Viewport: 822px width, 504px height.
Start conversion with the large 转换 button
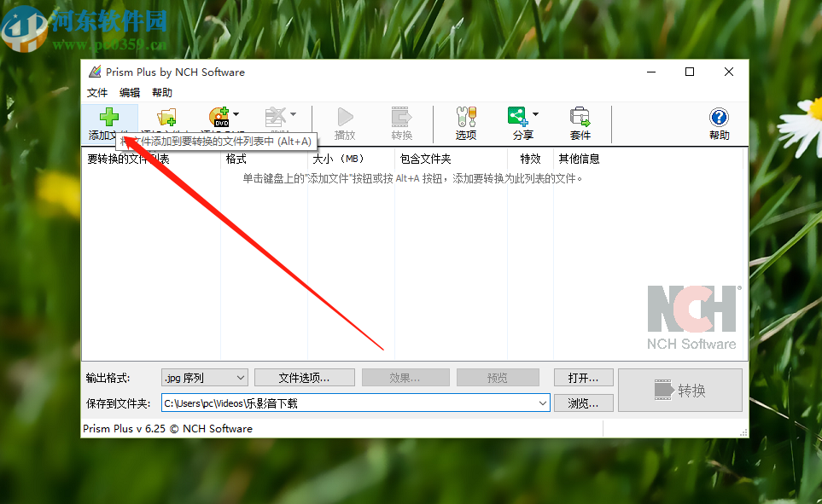[679, 389]
